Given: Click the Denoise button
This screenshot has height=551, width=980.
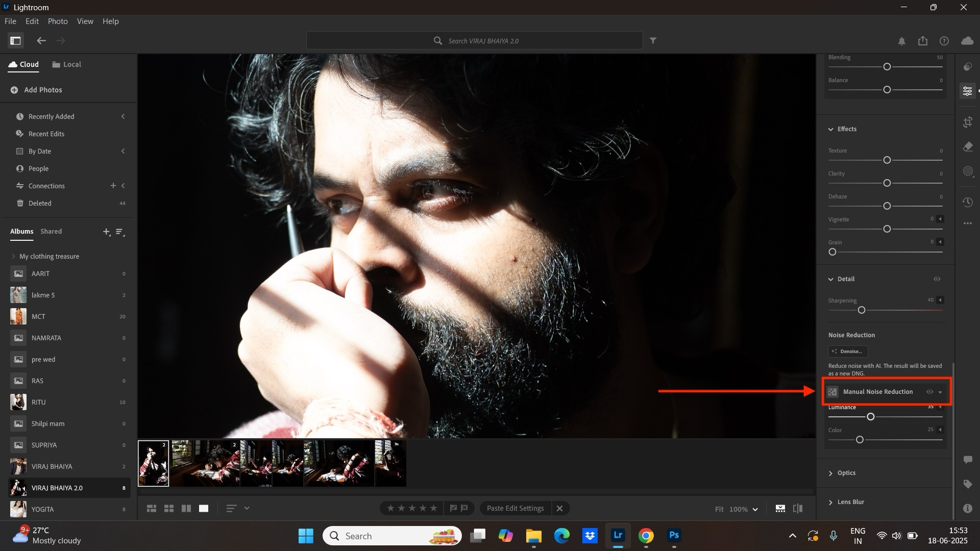Looking at the screenshot, I should tap(848, 352).
